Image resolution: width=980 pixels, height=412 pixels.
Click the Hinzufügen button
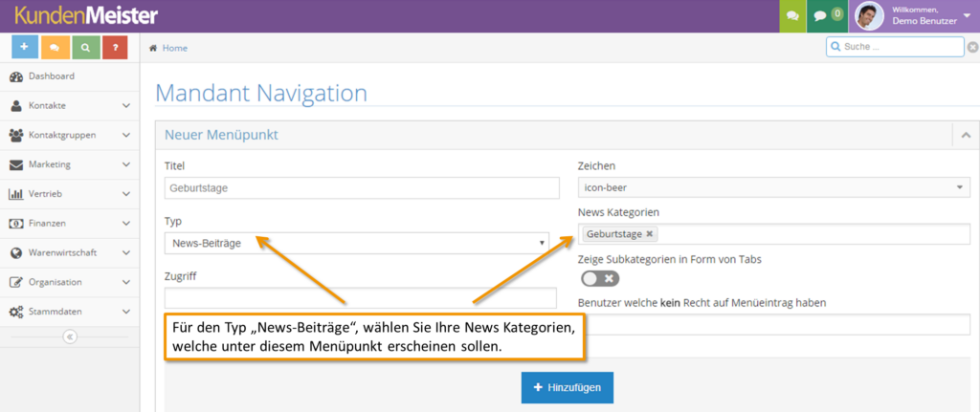point(567,387)
